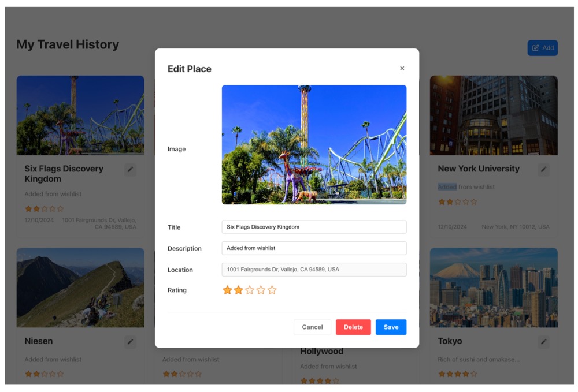Click the amusement park image in the dialog
The width and height of the screenshot is (578, 392).
tap(314, 145)
